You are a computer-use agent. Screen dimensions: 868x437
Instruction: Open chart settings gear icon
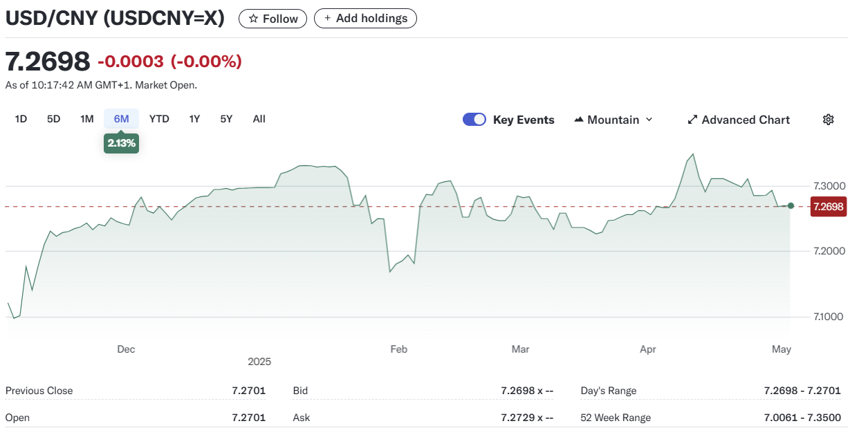pyautogui.click(x=828, y=120)
